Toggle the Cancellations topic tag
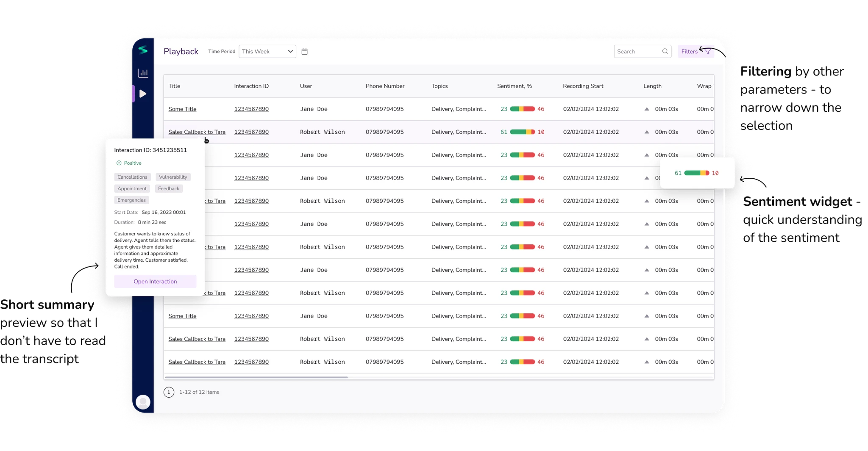This screenshot has width=868, height=451. point(132,177)
